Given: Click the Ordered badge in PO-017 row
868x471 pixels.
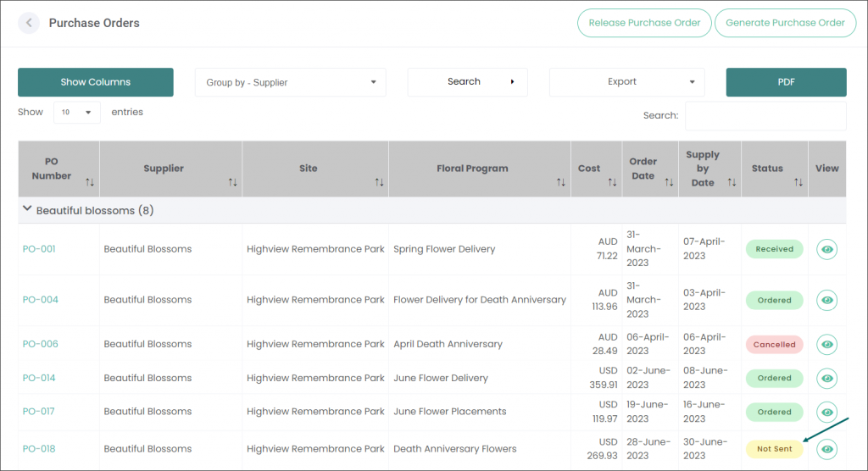Looking at the screenshot, I should [x=775, y=412].
